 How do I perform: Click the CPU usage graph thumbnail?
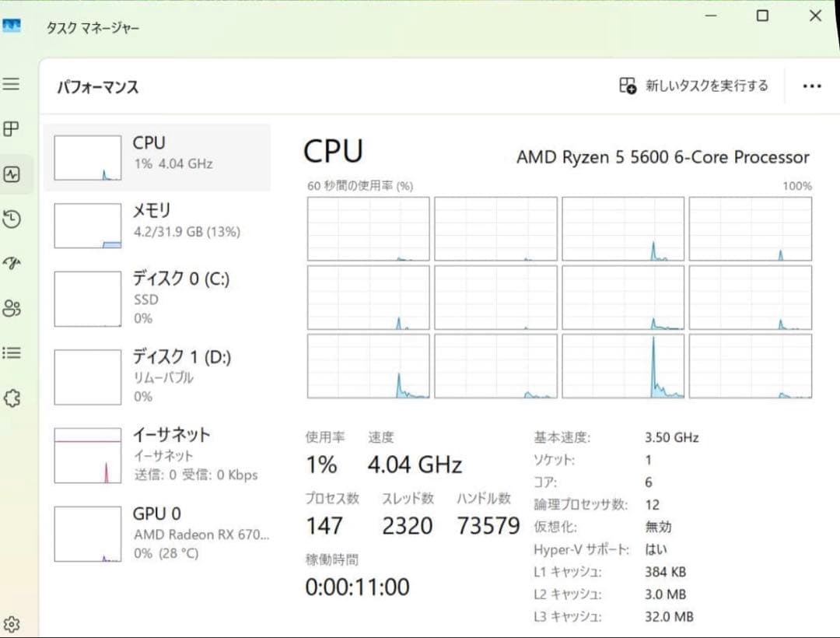pyautogui.click(x=86, y=156)
